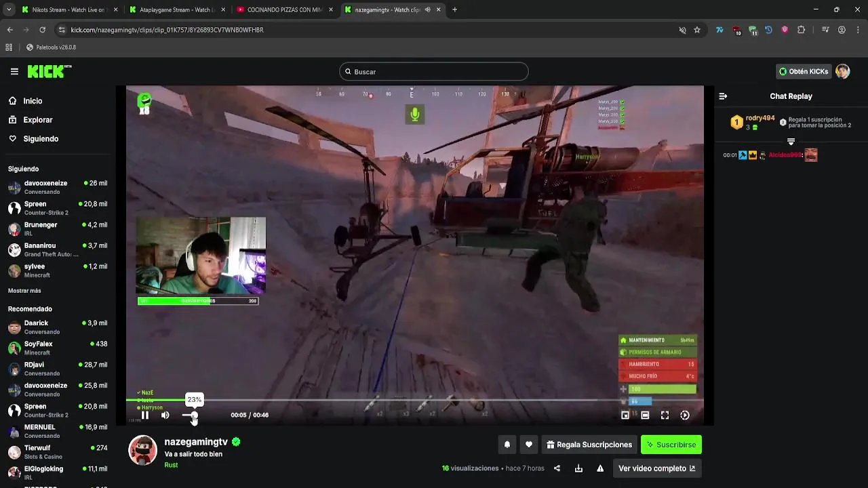Open the sylvee Minecraft channel
The image size is (868, 488).
coord(58,270)
